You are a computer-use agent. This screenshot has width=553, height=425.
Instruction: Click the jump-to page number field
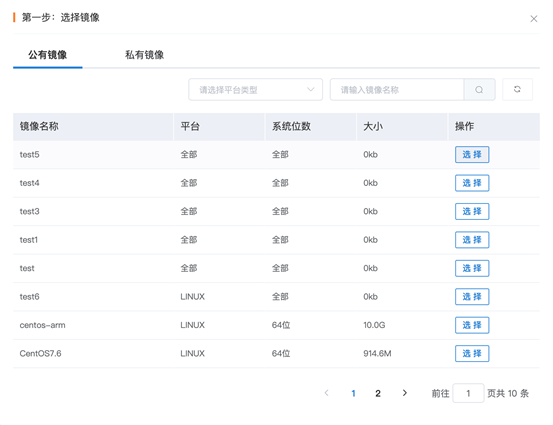tap(468, 393)
